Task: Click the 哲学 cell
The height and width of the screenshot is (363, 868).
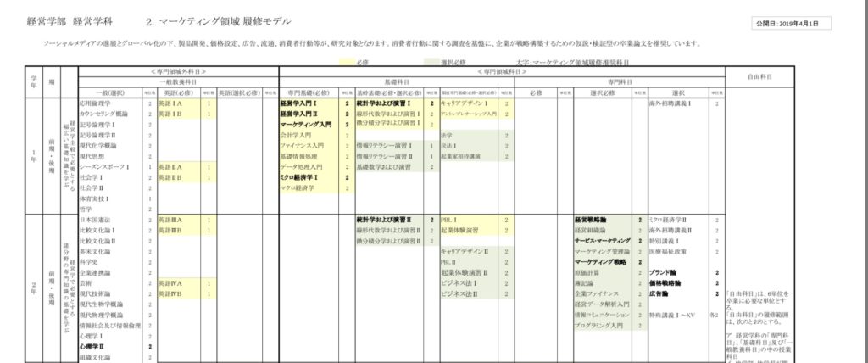Action: [x=86, y=209]
